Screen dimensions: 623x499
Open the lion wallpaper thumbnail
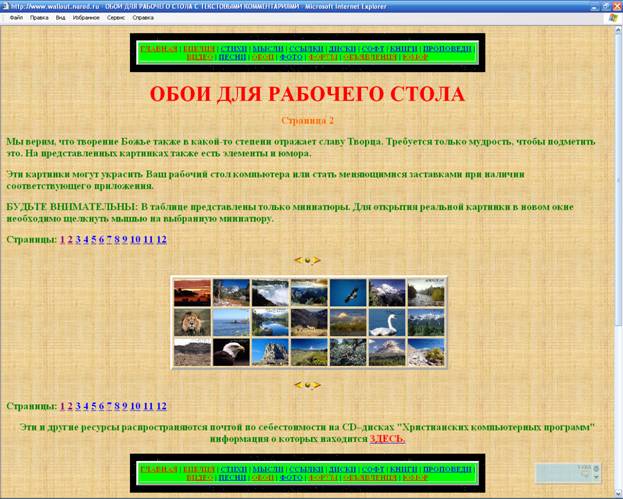tap(192, 322)
